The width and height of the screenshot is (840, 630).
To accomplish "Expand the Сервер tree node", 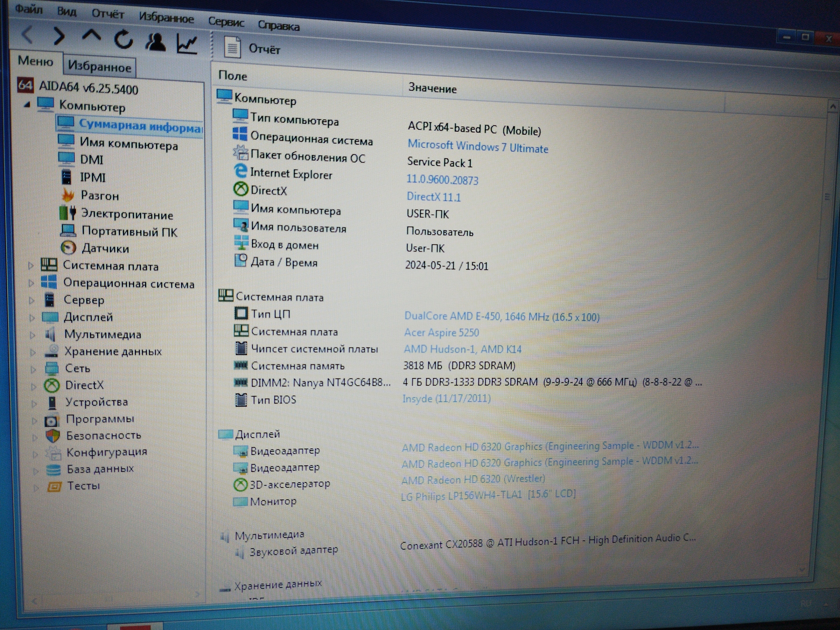I will tap(31, 301).
